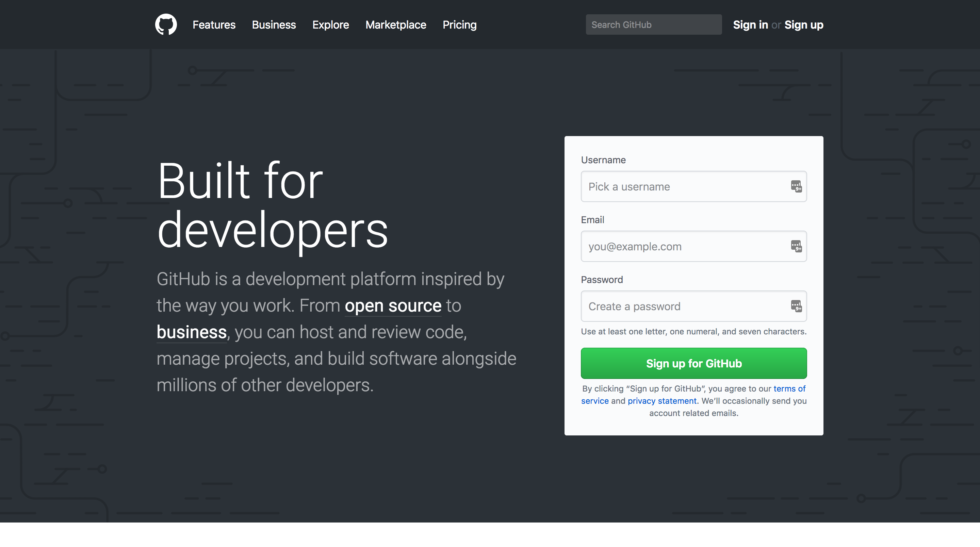Focus the Search GitHub box
Screen dimensions: 980x547
[x=653, y=25]
